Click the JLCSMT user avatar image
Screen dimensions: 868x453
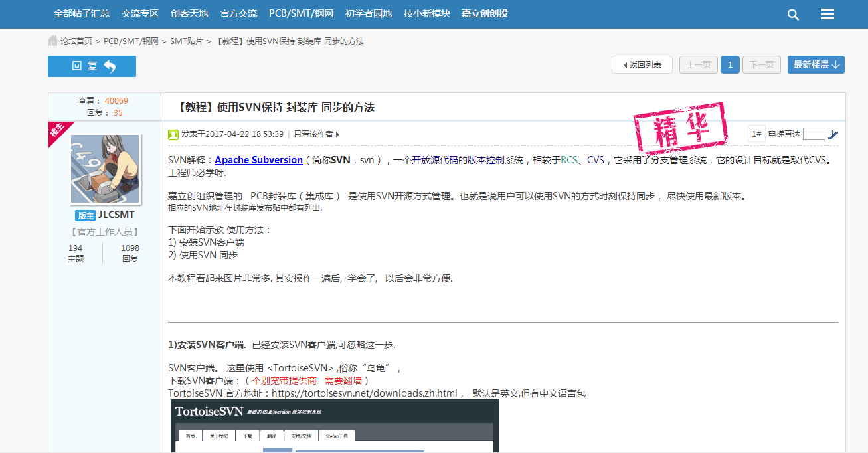tap(105, 169)
